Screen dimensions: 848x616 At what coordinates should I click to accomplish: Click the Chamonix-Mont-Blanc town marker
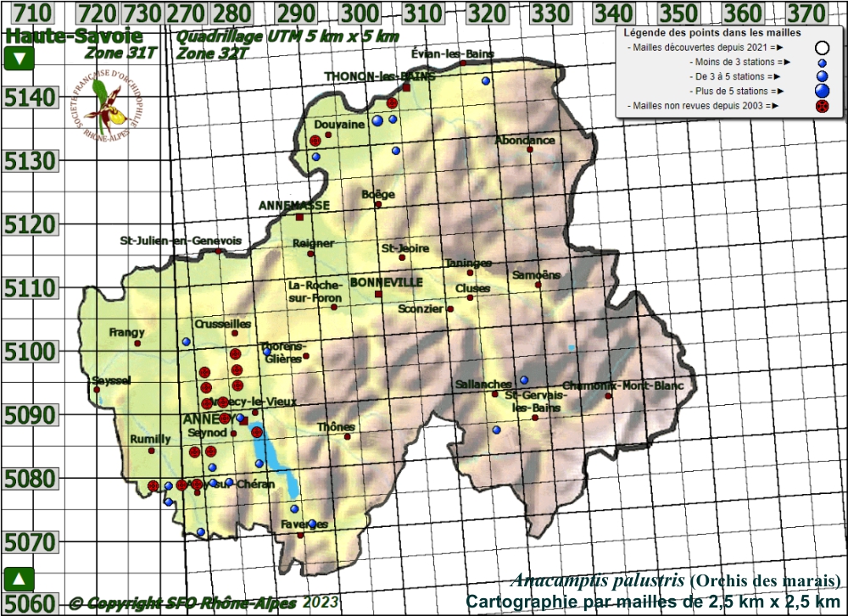pos(608,397)
